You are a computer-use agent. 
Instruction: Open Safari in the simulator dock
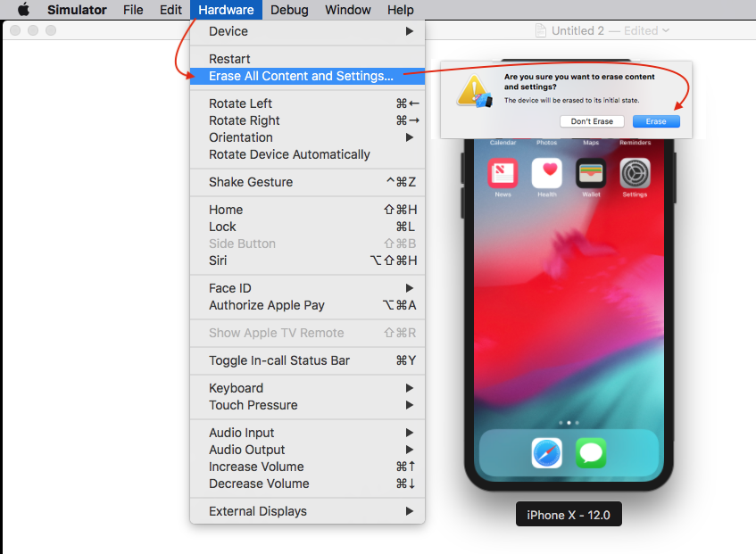[547, 453]
